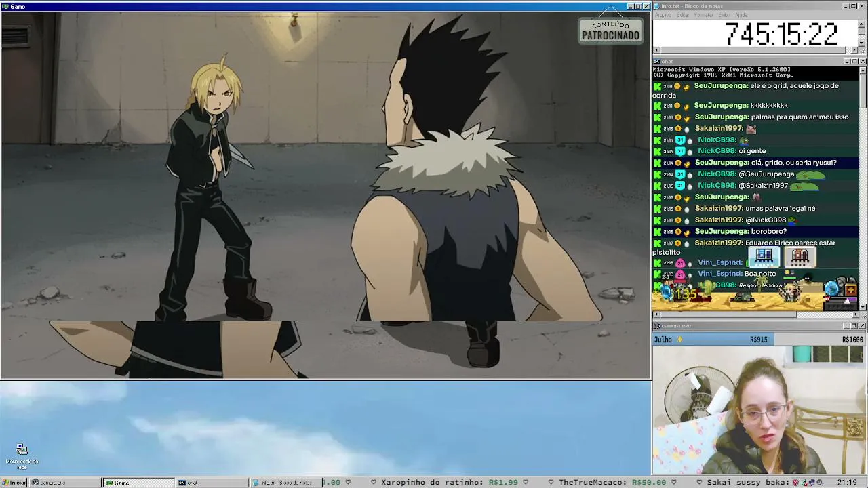Click the treasure chest icon in the mini game
The image size is (868, 488).
[x=851, y=290]
